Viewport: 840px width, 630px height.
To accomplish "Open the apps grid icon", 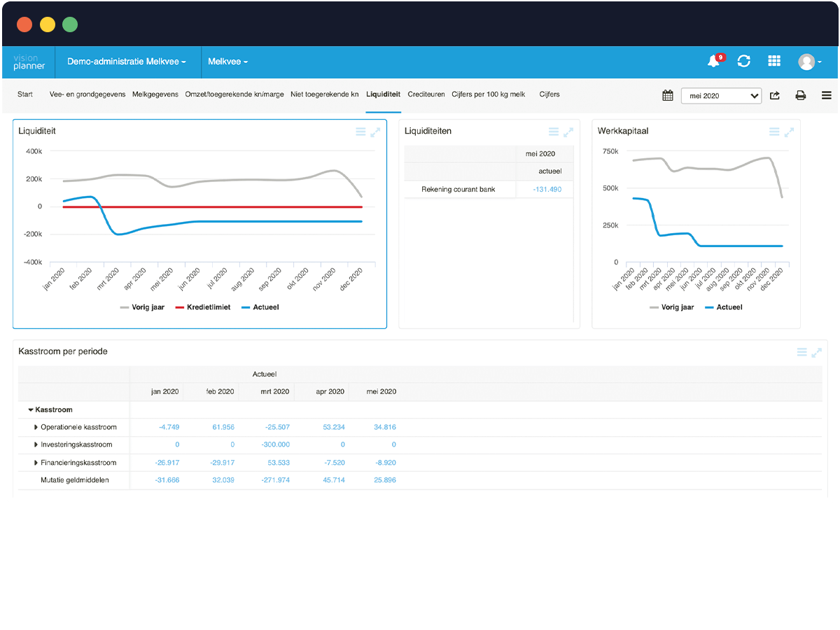I will click(774, 62).
